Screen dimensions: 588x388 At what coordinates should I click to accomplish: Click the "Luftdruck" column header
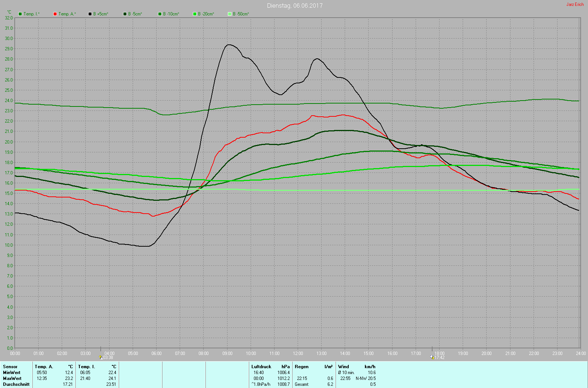coord(261,367)
